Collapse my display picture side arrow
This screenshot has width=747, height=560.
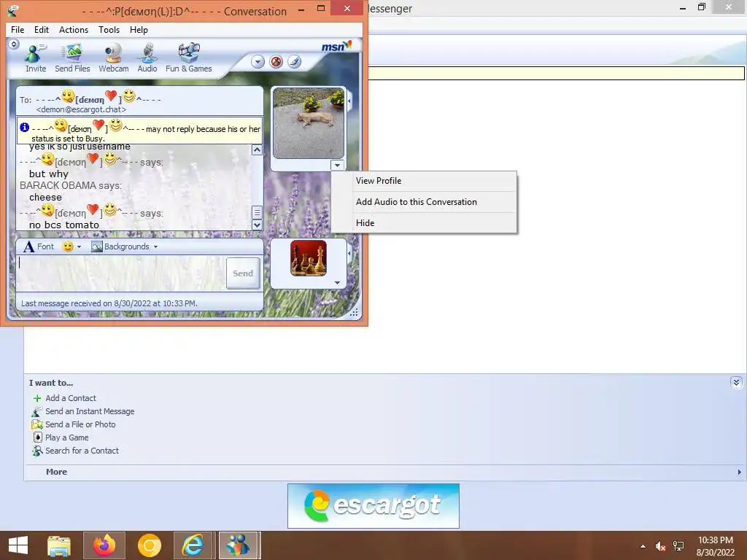pos(349,253)
